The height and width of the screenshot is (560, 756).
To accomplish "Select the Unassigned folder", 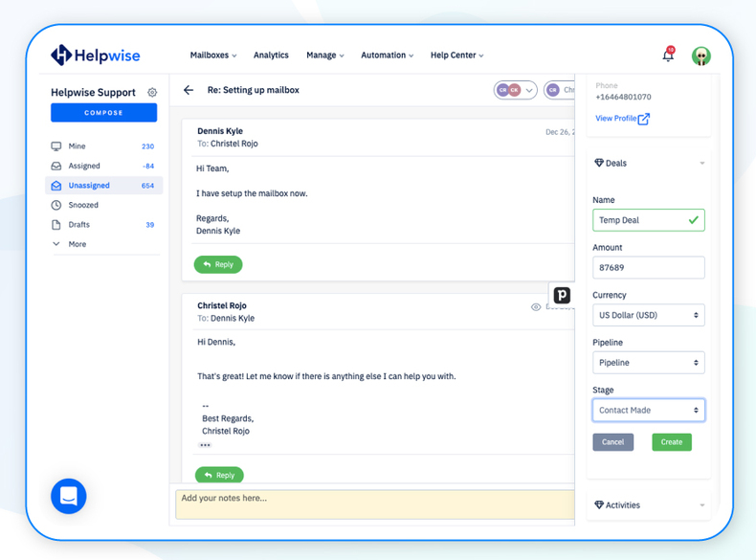I will (103, 185).
